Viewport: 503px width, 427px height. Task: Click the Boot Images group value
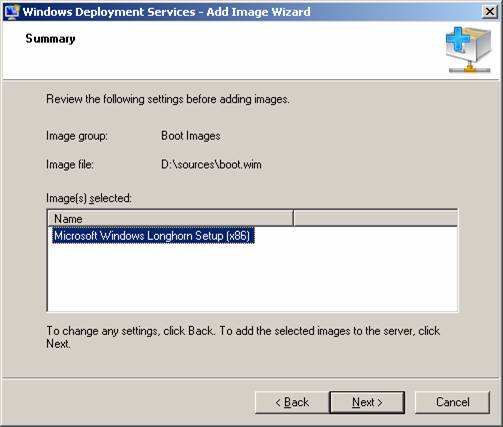tap(191, 136)
